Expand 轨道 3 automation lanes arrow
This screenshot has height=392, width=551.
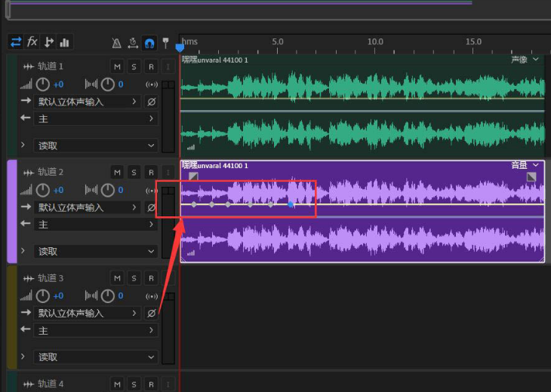[x=23, y=357]
